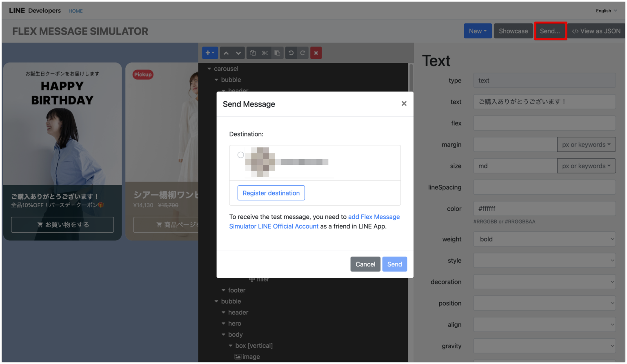
Task: Click the text field with ご購入ありがとうございます！
Action: click(544, 102)
